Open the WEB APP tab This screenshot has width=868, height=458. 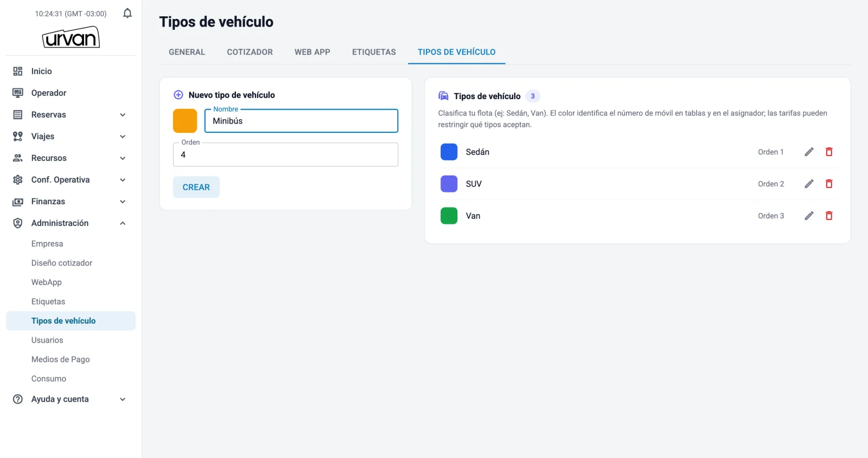coord(312,52)
